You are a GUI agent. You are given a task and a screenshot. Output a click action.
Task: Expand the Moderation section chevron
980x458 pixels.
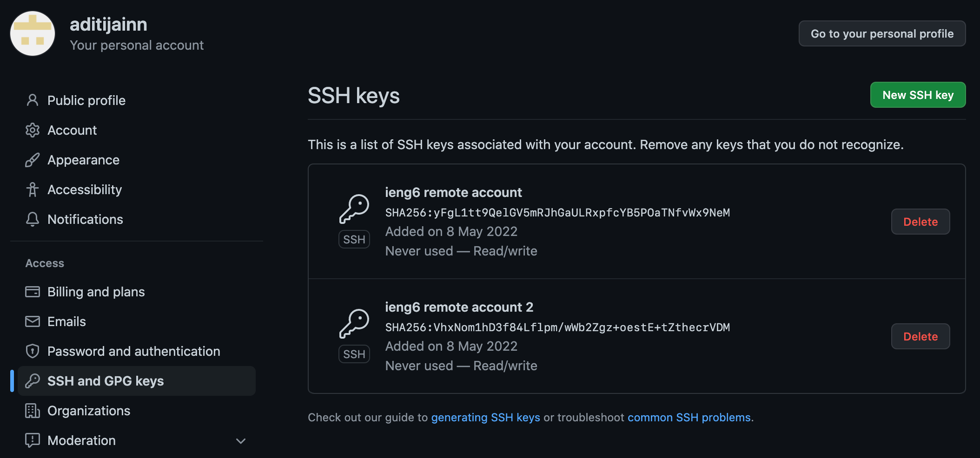[x=240, y=441]
